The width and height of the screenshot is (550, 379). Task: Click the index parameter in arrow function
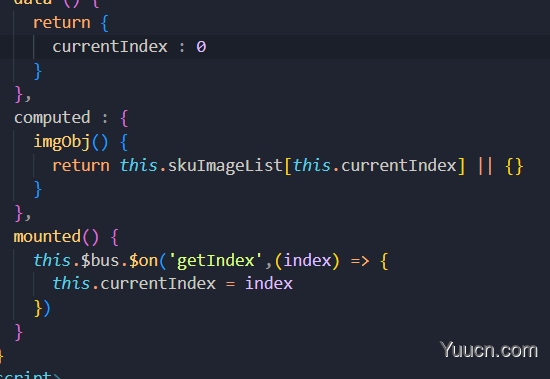[x=307, y=260]
